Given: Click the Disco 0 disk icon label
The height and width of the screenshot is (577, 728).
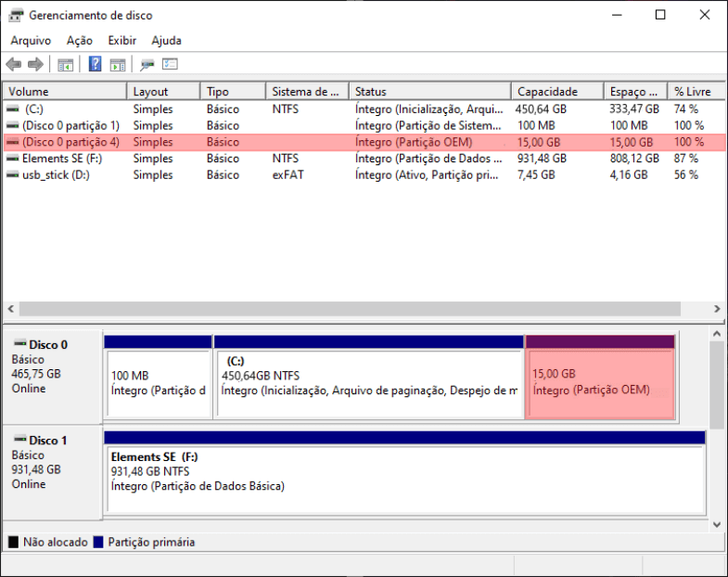Looking at the screenshot, I should coord(47,344).
